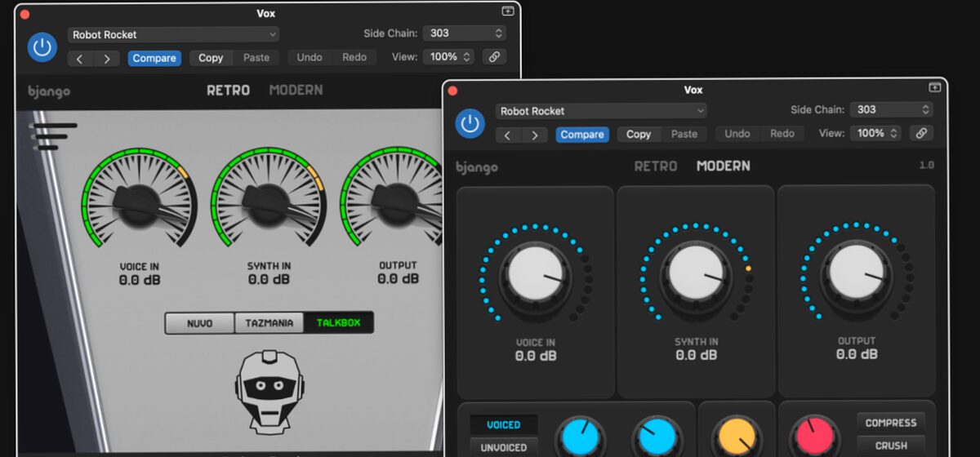Click Paste in back window toolbar
Image resolution: width=980 pixels, height=457 pixels.
click(x=256, y=58)
